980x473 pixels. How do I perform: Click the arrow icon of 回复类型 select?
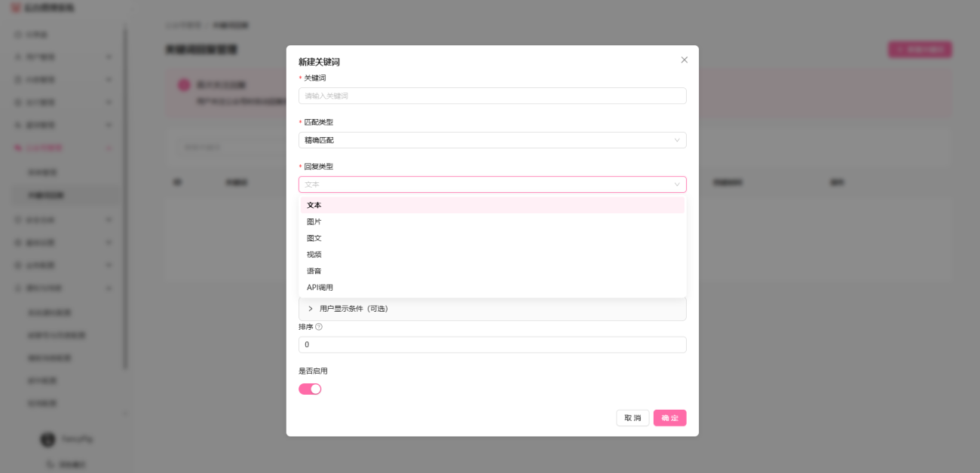[677, 185]
